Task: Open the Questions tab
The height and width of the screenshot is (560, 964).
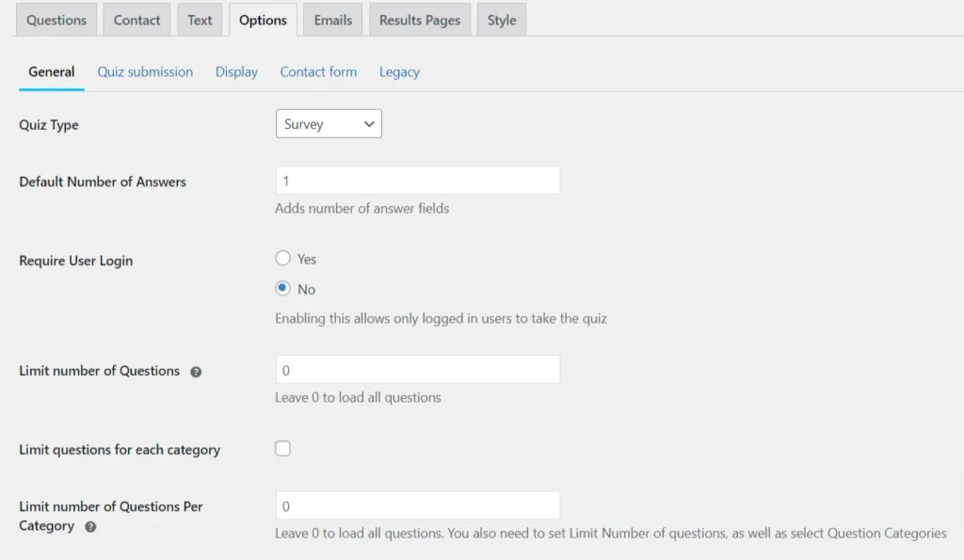Action: (x=56, y=19)
